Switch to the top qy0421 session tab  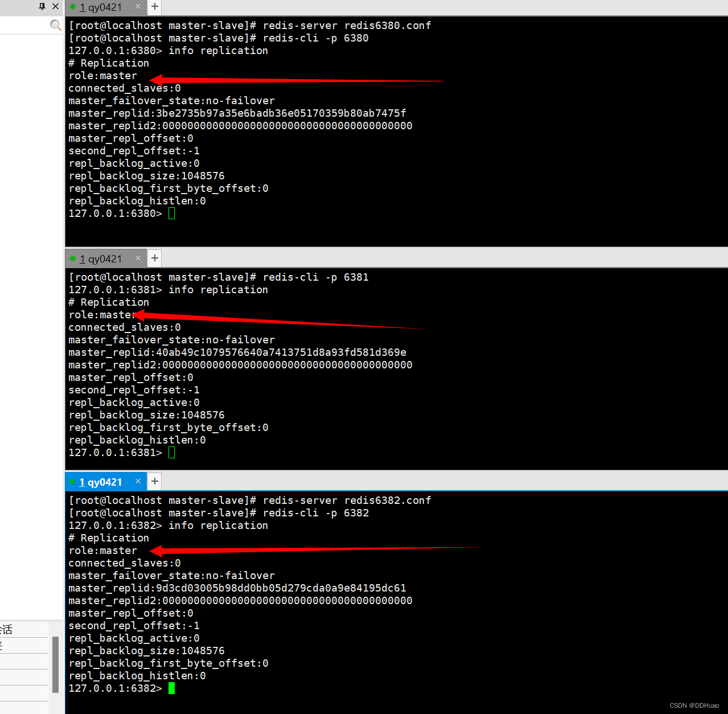coord(105,7)
